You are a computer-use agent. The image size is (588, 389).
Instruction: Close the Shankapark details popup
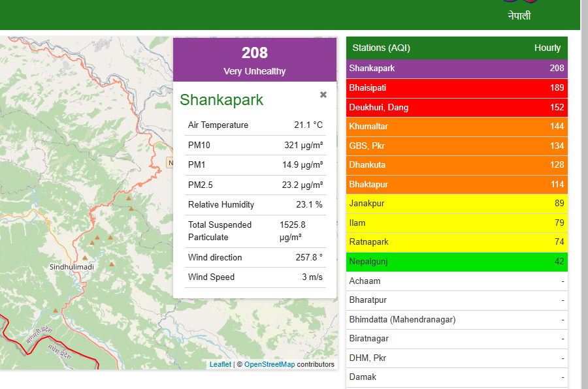pos(323,95)
